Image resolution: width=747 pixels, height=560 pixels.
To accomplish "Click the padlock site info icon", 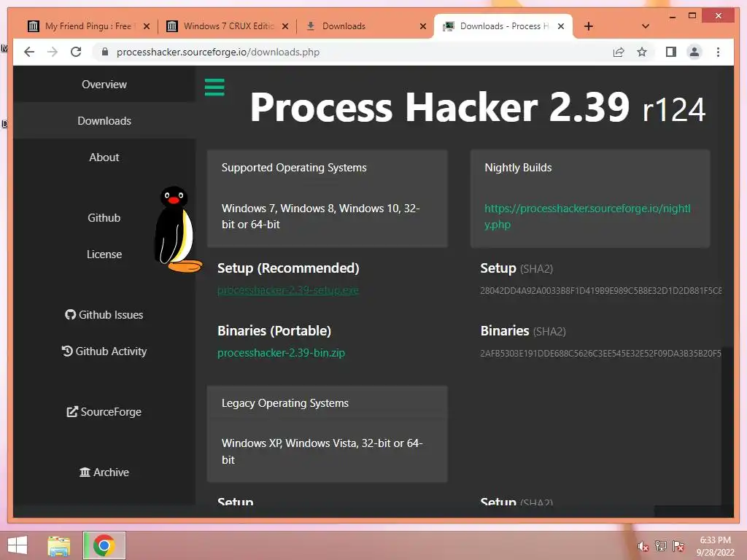I will [105, 52].
